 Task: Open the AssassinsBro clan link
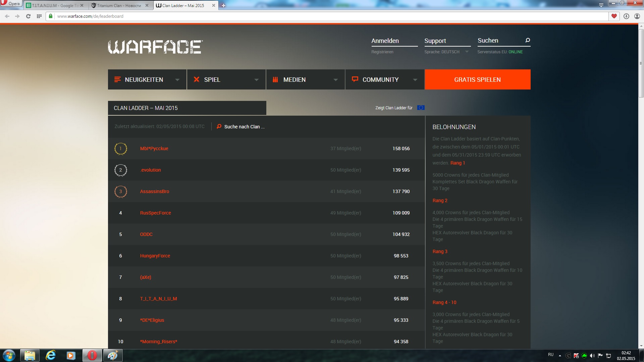click(x=155, y=191)
